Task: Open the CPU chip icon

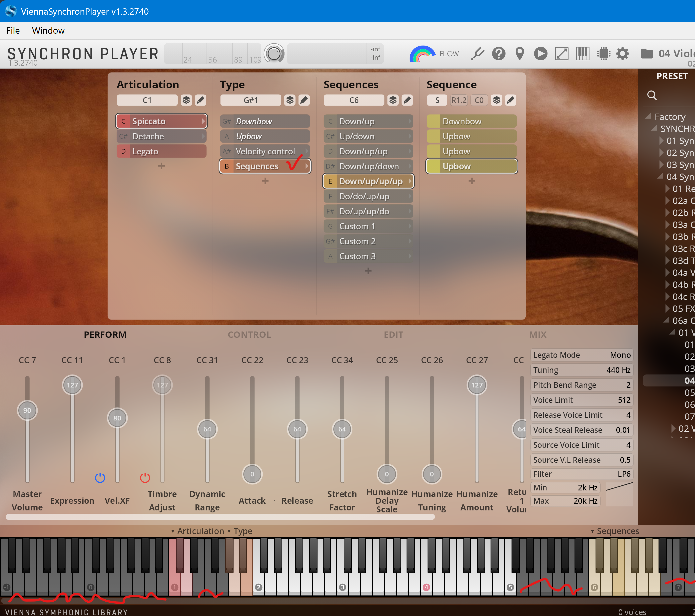Action: (603, 54)
